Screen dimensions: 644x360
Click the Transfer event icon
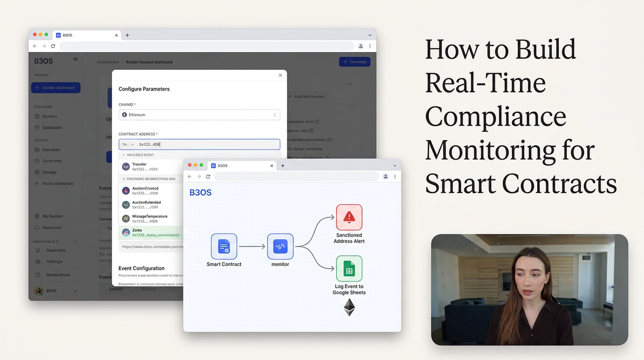point(126,167)
